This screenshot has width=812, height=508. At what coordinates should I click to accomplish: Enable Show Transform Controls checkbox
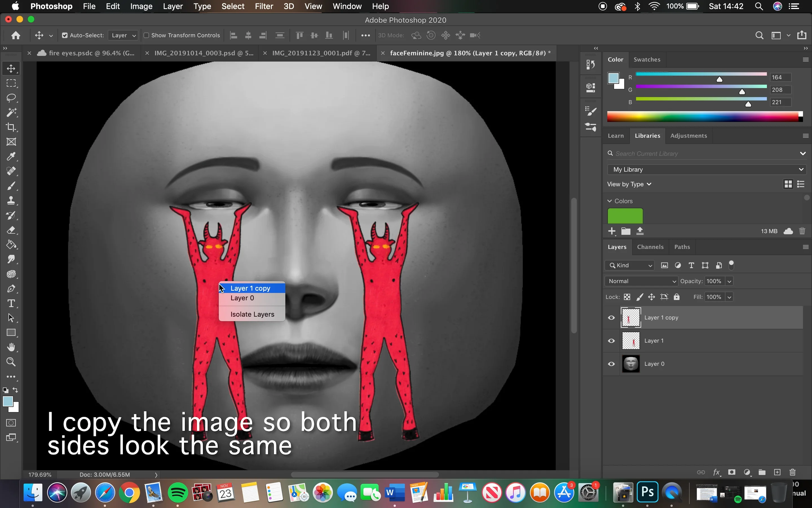click(146, 35)
